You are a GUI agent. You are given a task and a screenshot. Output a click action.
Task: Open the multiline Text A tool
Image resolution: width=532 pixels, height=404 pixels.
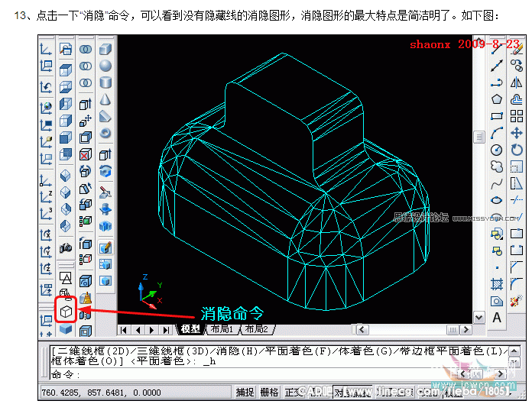(497, 318)
